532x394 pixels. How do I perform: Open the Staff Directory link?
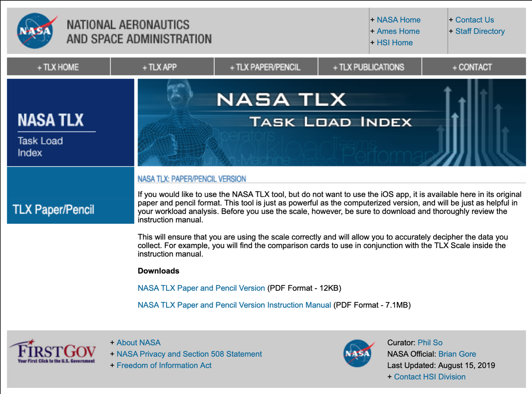pos(480,31)
